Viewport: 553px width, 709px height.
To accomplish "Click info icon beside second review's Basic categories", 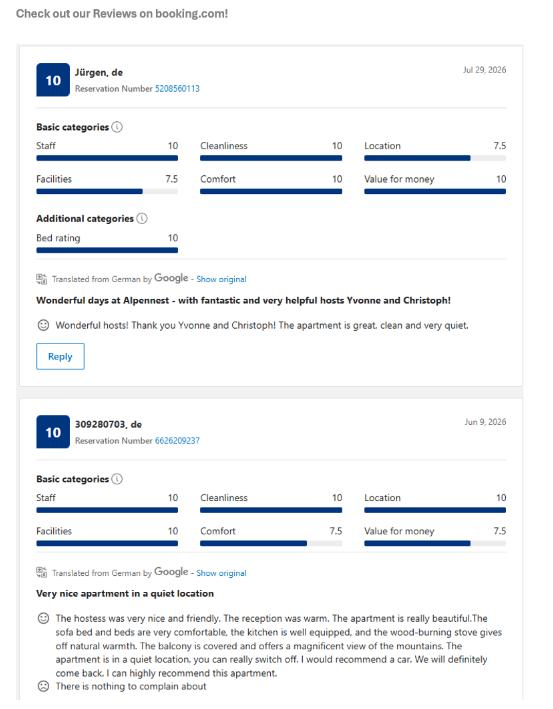I will (x=117, y=479).
